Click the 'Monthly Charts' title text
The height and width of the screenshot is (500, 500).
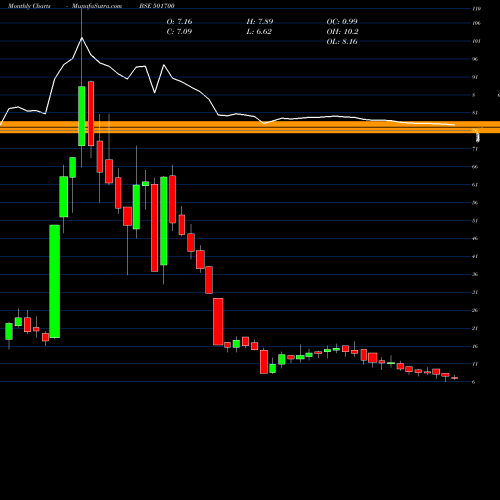point(29,6)
